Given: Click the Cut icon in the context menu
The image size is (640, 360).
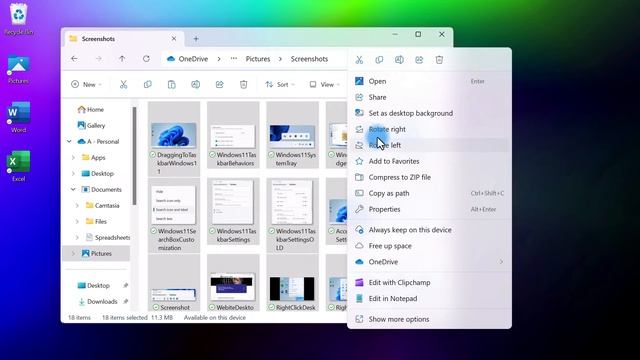Looking at the screenshot, I should click(x=359, y=60).
